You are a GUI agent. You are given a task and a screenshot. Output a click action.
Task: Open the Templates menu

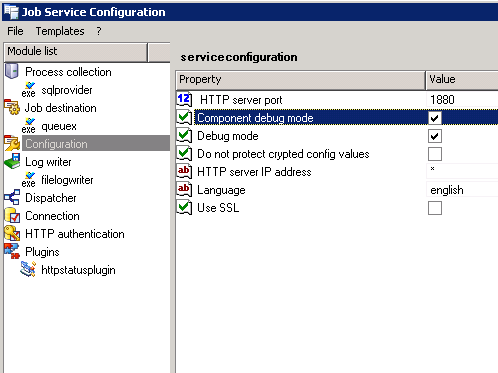(60, 31)
